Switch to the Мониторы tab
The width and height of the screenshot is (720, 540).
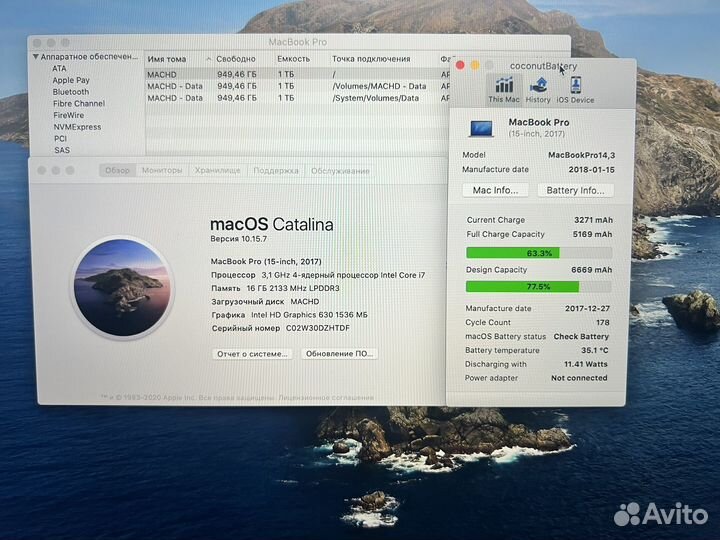coord(162,171)
